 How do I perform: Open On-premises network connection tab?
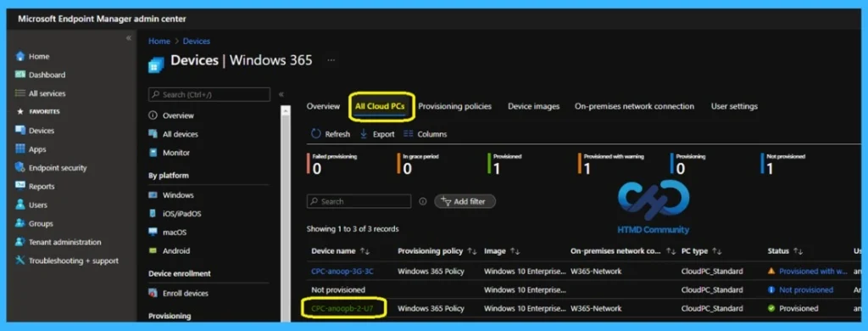click(x=634, y=106)
